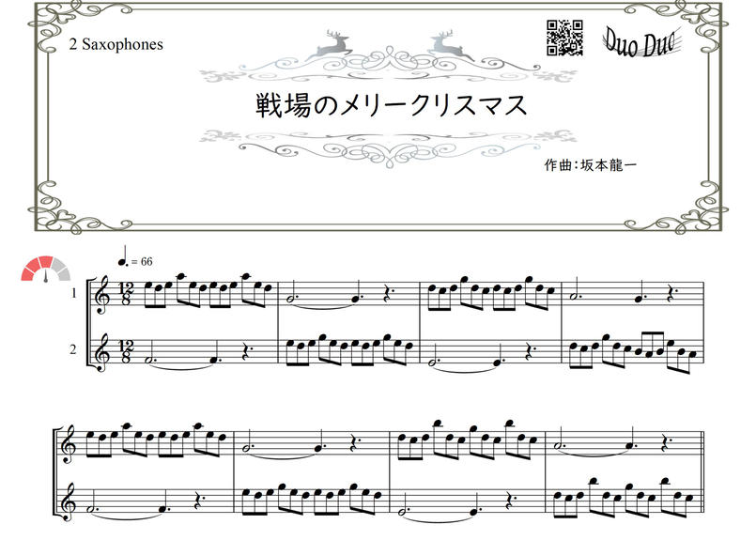Click the left reindeer silhouette
This screenshot has width=756, height=540.
(330, 42)
